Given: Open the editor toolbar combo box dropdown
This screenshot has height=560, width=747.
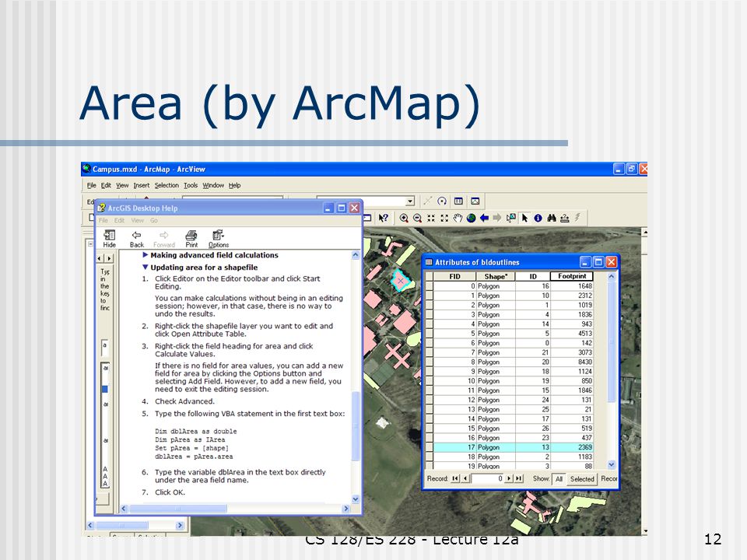Looking at the screenshot, I should point(410,201).
